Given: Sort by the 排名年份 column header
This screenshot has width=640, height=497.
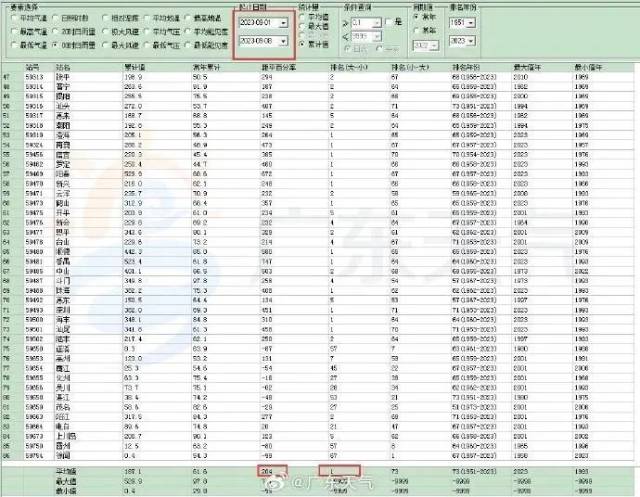Looking at the screenshot, I should 466,67.
